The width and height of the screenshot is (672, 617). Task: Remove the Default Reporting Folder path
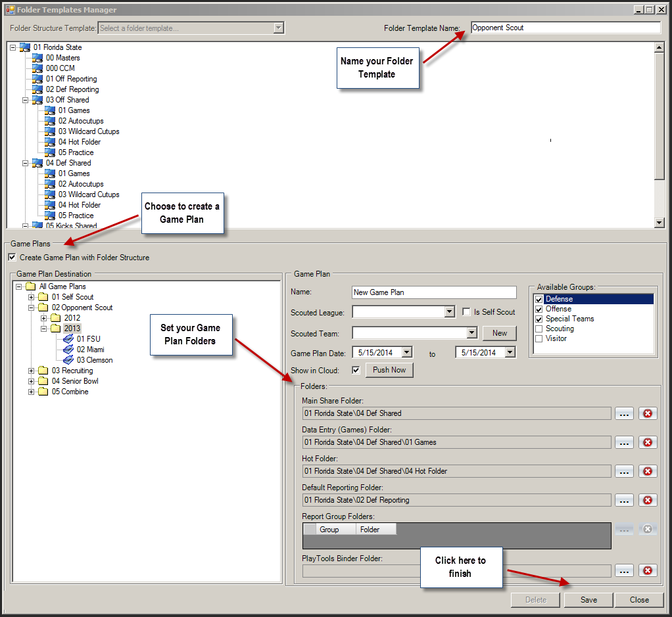648,500
